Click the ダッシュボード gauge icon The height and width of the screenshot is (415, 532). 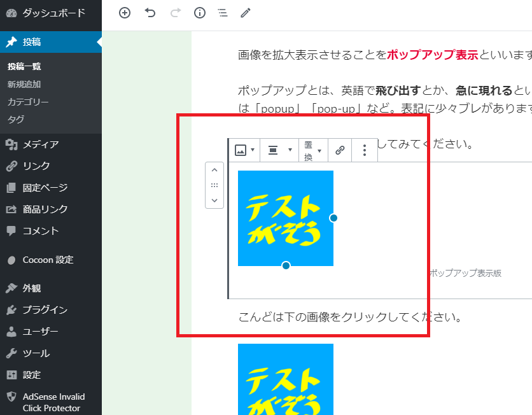click(x=11, y=13)
